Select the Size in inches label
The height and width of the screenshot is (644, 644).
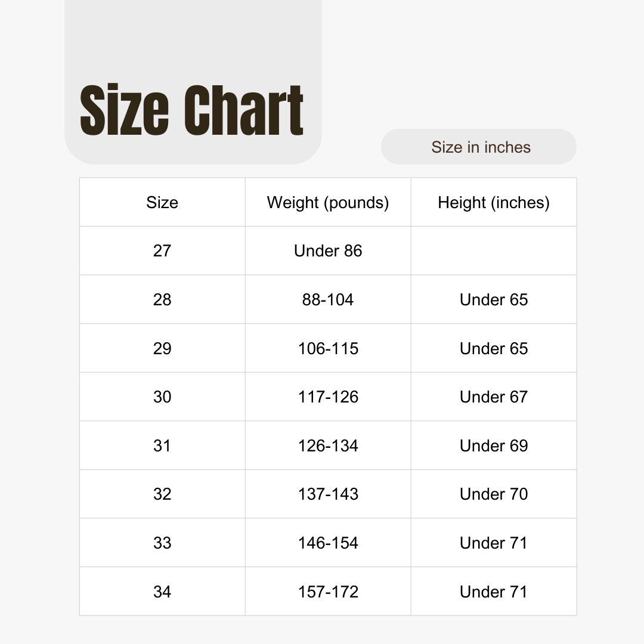[x=481, y=147]
